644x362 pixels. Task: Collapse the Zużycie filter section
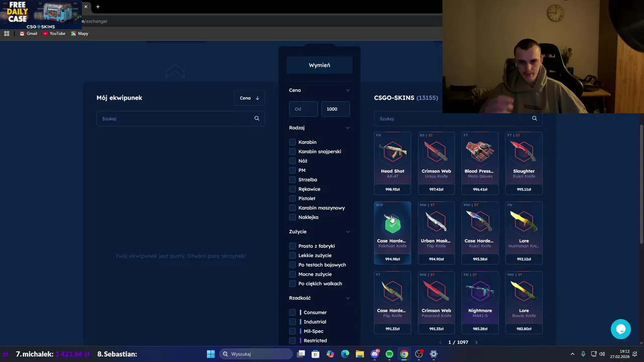(348, 232)
